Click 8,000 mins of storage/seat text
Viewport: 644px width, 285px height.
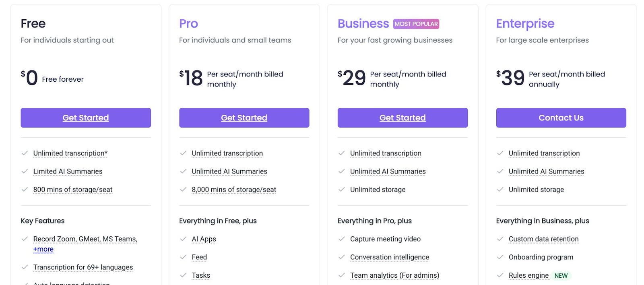pyautogui.click(x=234, y=190)
